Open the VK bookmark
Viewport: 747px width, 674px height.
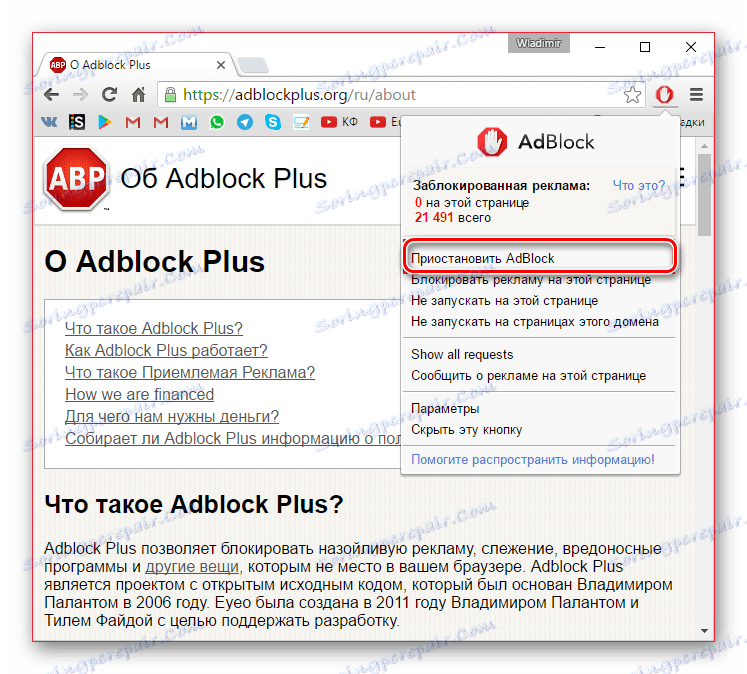click(49, 122)
